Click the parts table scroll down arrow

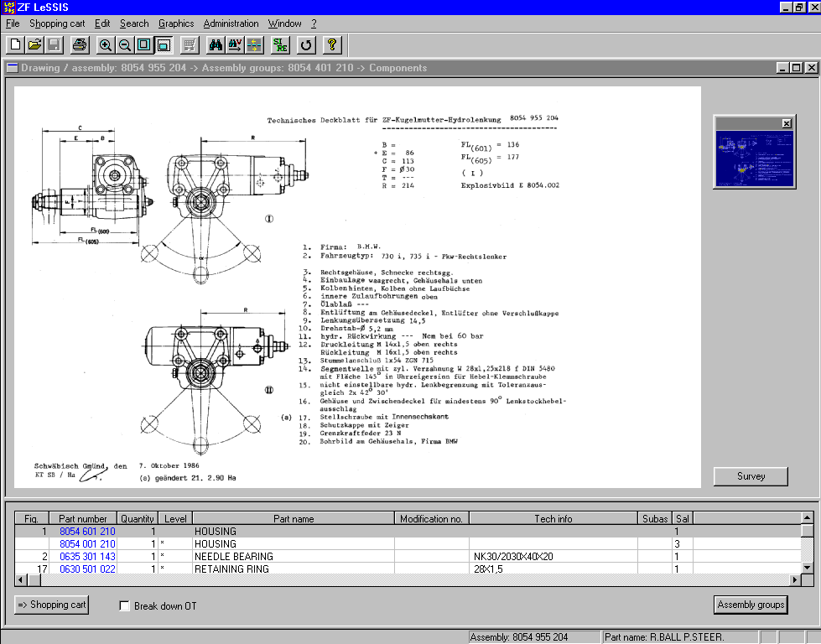point(807,568)
